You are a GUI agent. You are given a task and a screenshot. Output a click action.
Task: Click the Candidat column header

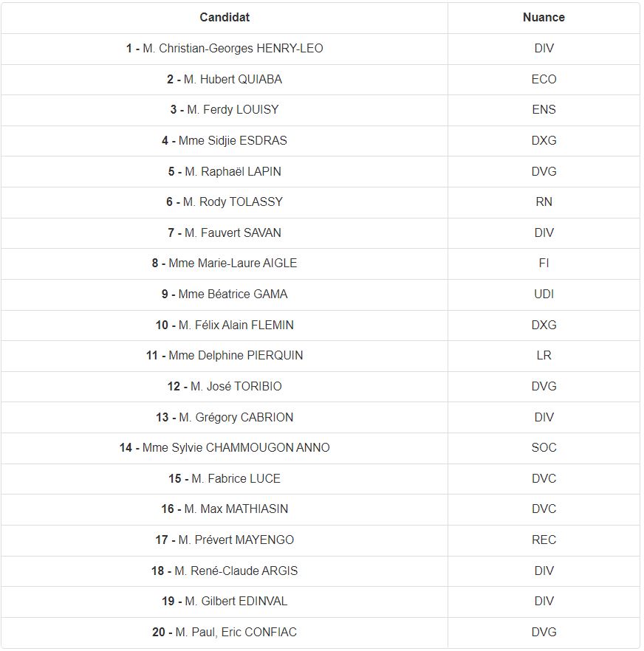pos(225,18)
